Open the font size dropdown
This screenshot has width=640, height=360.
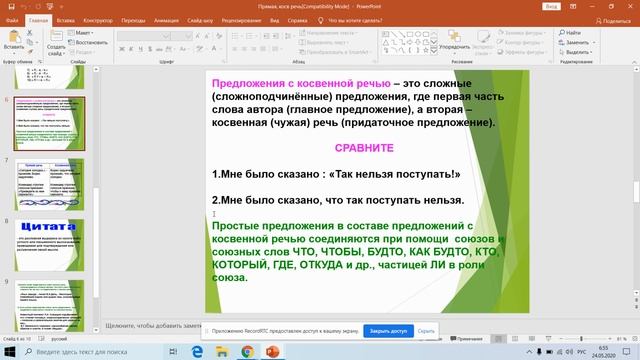(188, 36)
